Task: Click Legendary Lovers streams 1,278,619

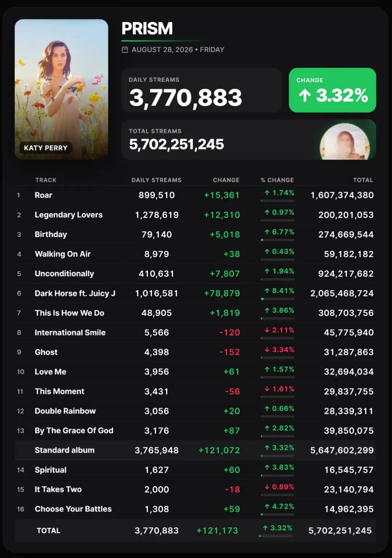Action: click(157, 215)
